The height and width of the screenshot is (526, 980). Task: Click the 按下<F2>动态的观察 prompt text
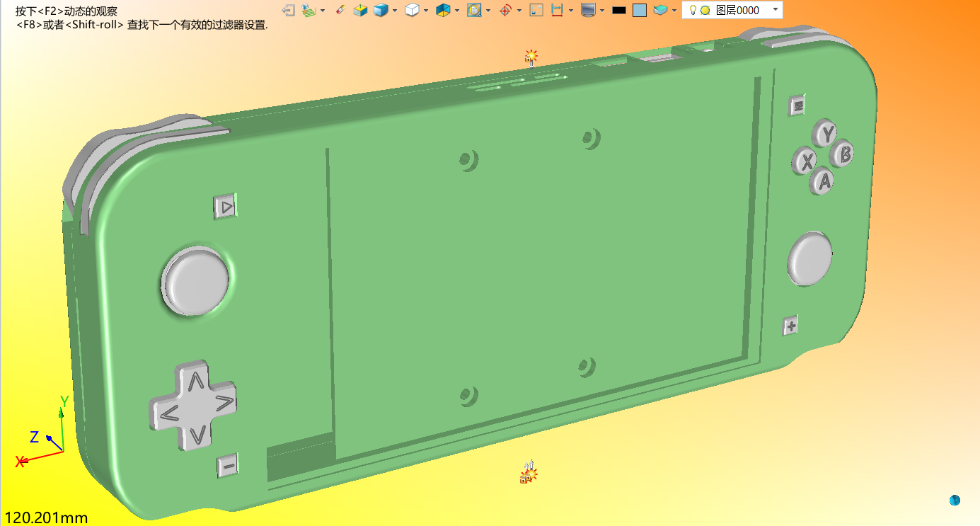(x=67, y=11)
